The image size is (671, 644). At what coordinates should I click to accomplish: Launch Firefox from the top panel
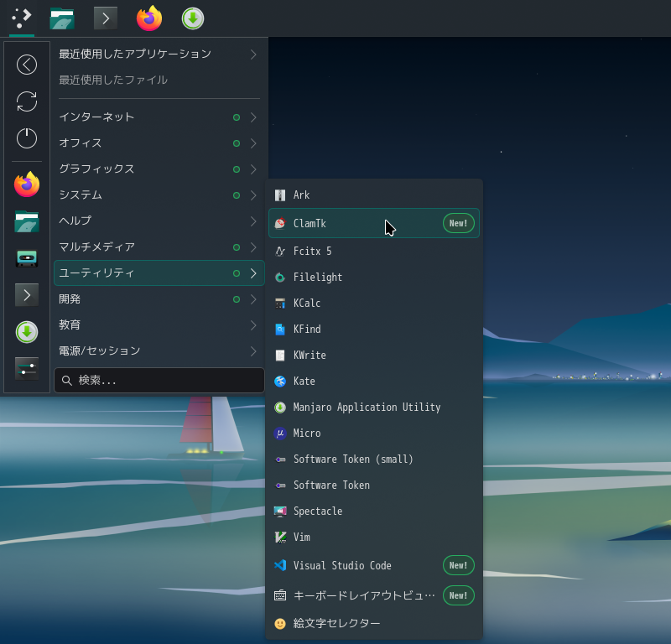[149, 18]
